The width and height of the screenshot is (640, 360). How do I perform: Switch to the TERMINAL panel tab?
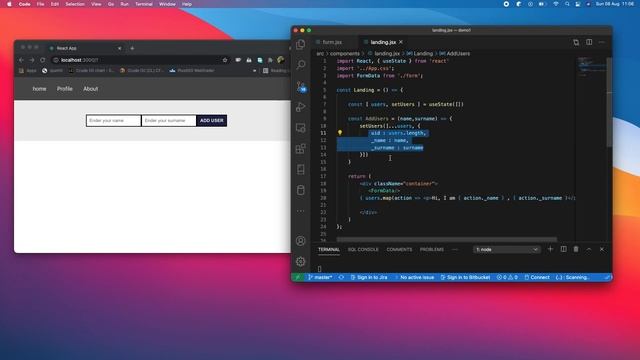tap(329, 249)
